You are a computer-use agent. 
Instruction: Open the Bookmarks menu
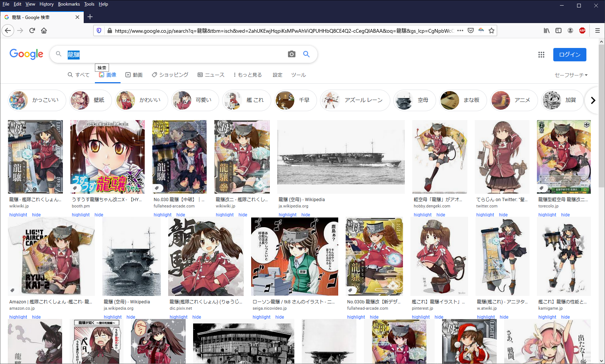[69, 4]
